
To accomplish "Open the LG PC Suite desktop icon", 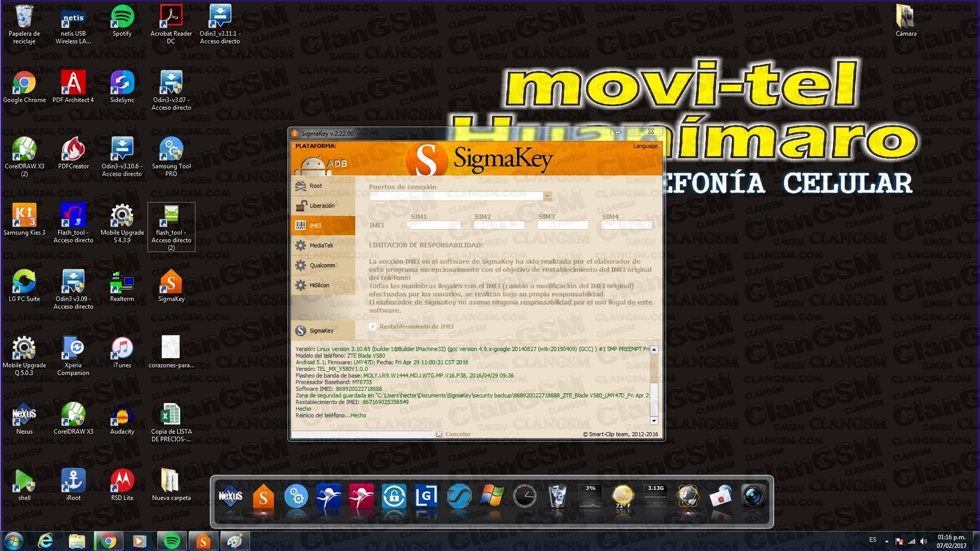I will tap(24, 286).
